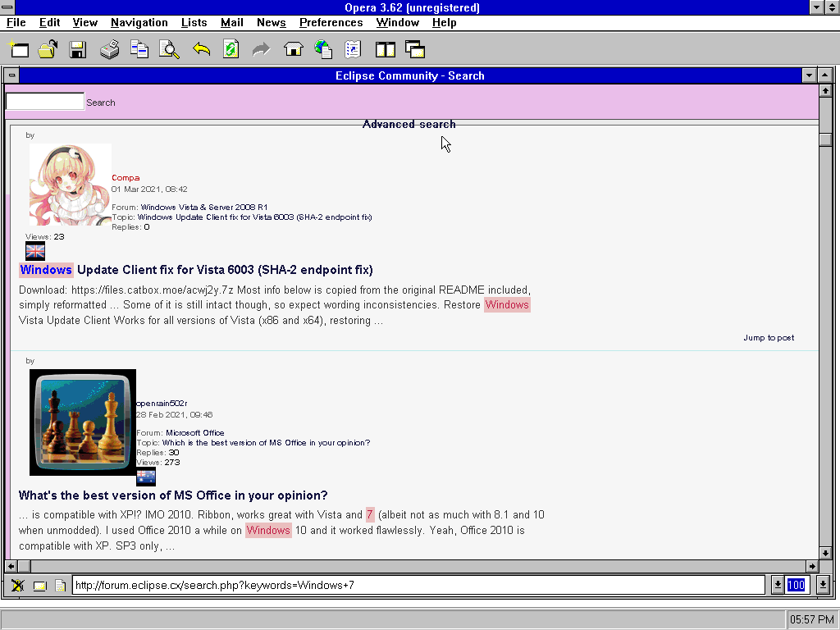The image size is (840, 630).
Task: Open a new browser window
Action: point(17,49)
